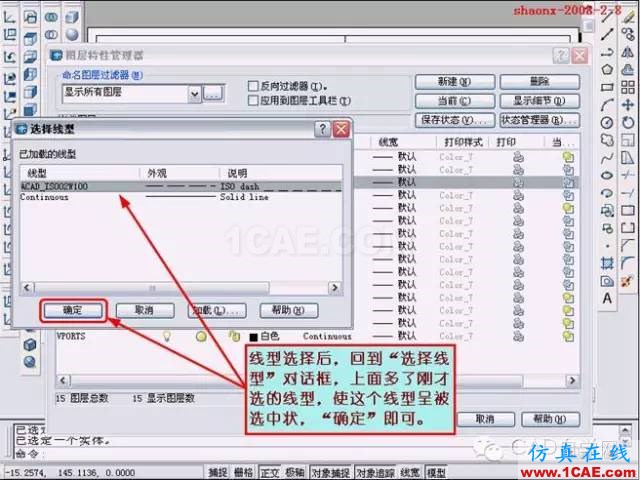Select the Region tool
640x480 pixels.
coord(607,281)
